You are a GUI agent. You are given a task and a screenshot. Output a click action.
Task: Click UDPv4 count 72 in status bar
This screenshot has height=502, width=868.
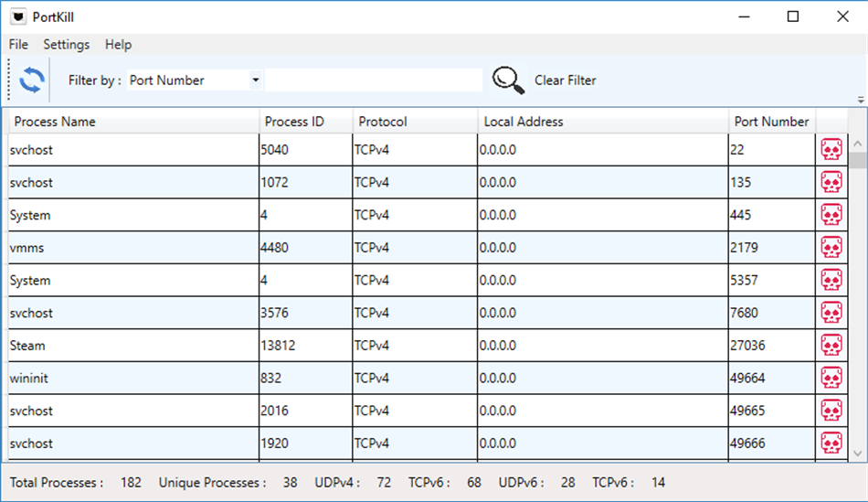tap(384, 483)
